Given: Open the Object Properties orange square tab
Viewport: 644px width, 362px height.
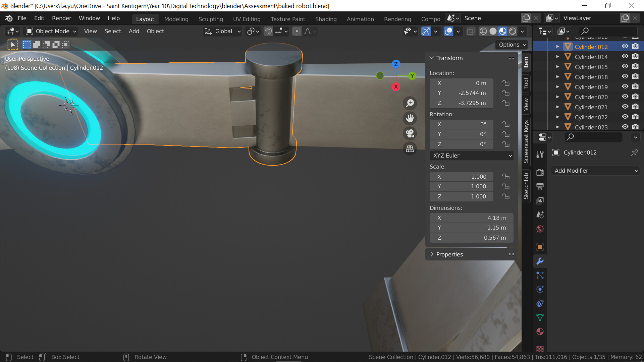Looking at the screenshot, I should pos(540,247).
